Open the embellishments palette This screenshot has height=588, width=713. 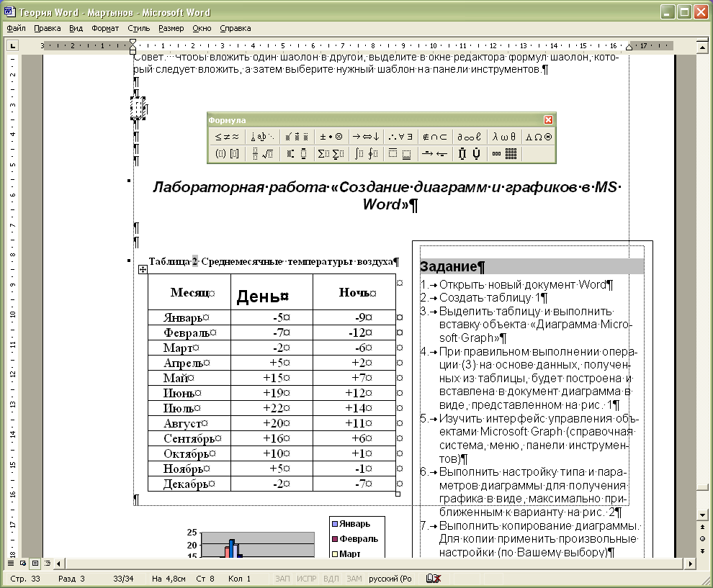297,137
